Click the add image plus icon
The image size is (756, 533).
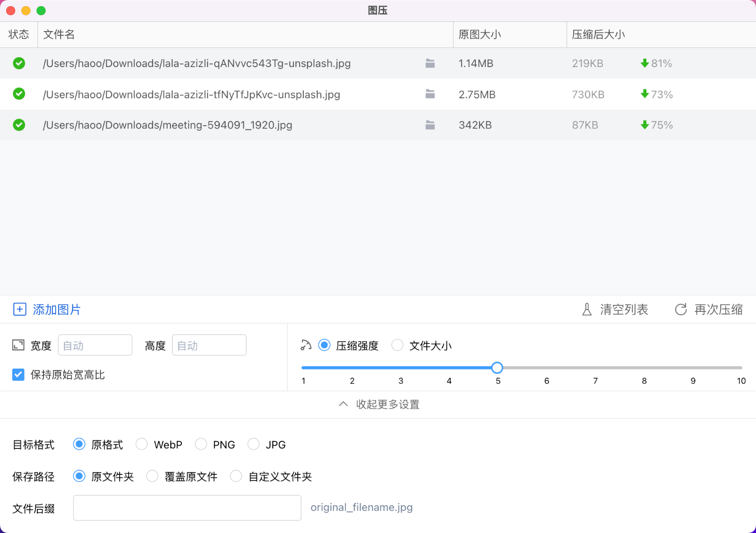pyautogui.click(x=19, y=309)
